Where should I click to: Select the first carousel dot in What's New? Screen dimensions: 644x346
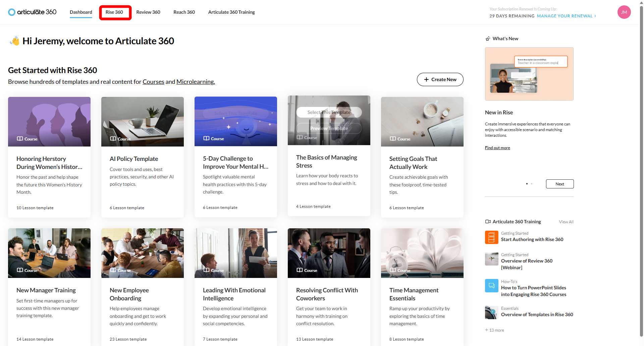527,184
